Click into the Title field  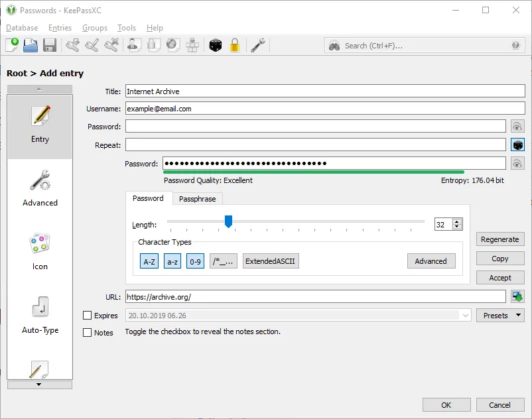(325, 91)
